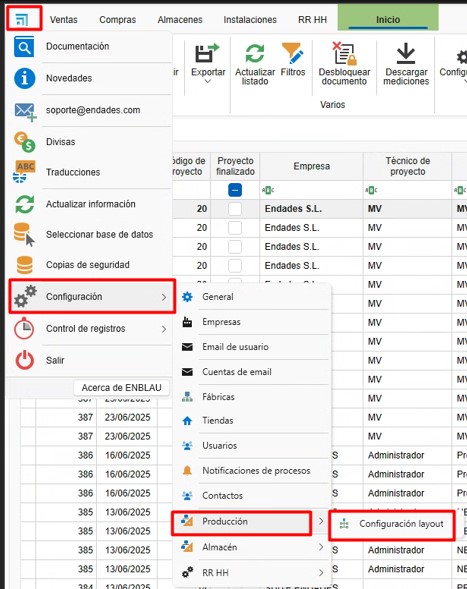Click the soporte@endades.com email link
467x589 pixels.
(x=93, y=110)
